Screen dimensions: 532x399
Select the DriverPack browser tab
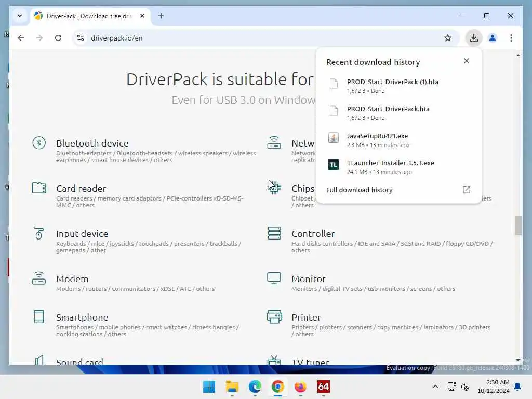[90, 16]
